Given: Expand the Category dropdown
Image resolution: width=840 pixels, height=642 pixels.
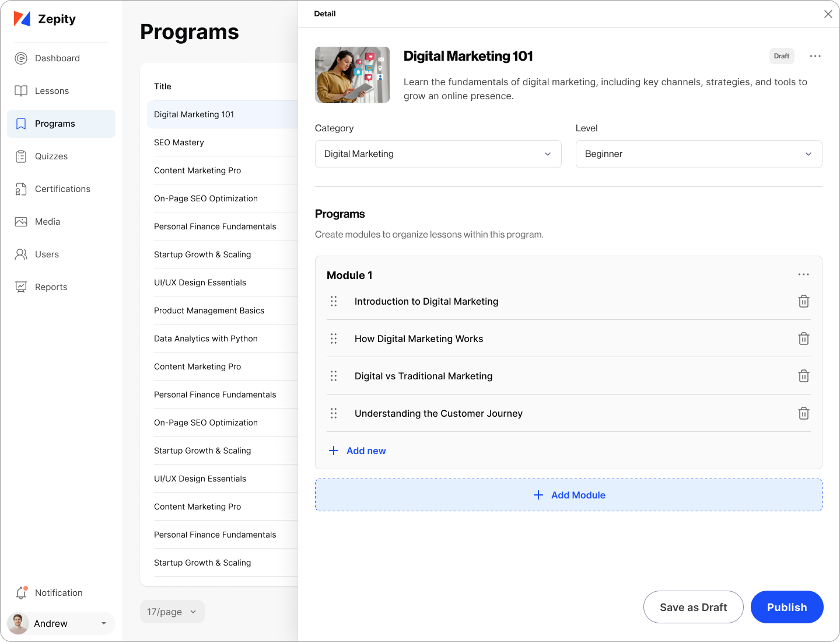Looking at the screenshot, I should (437, 154).
